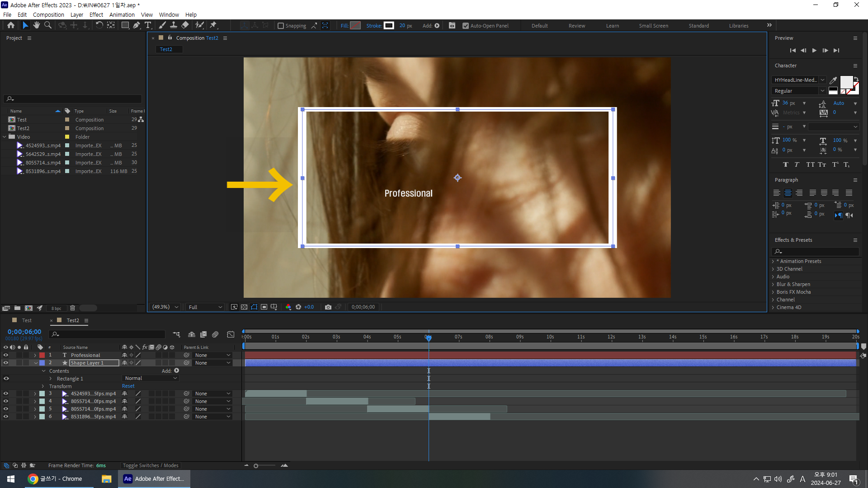Open the Full resolution dropdown
868x488 pixels.
pos(205,307)
